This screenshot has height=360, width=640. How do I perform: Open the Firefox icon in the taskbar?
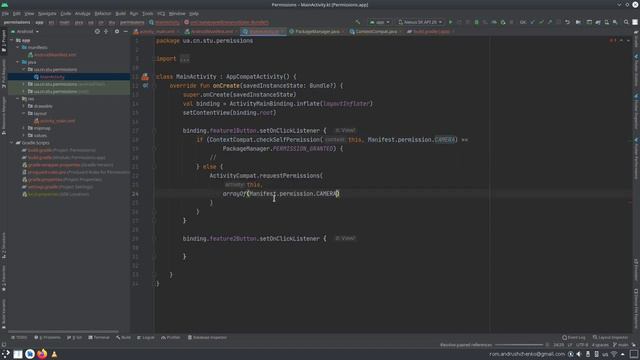[42, 354]
